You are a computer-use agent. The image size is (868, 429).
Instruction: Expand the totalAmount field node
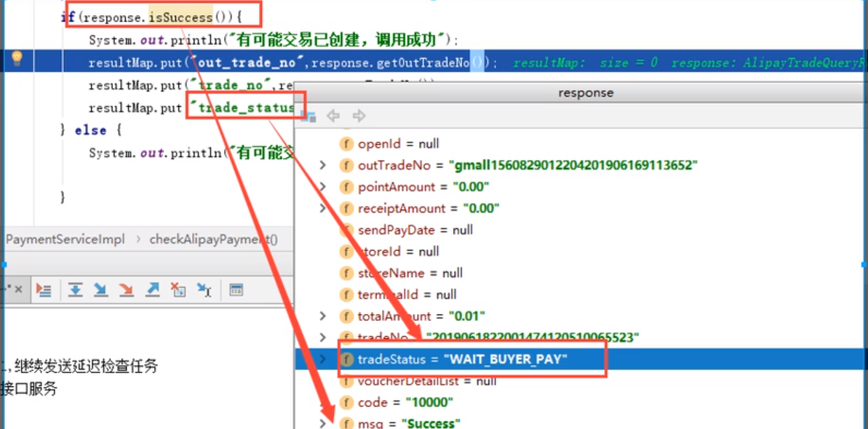pos(323,316)
